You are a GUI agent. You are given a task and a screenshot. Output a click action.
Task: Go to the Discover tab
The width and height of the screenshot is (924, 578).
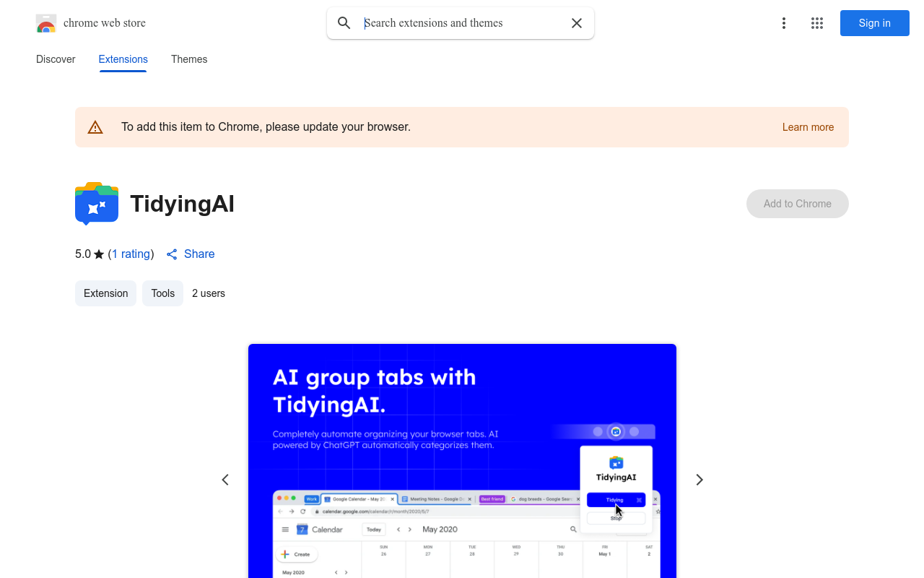pos(56,59)
